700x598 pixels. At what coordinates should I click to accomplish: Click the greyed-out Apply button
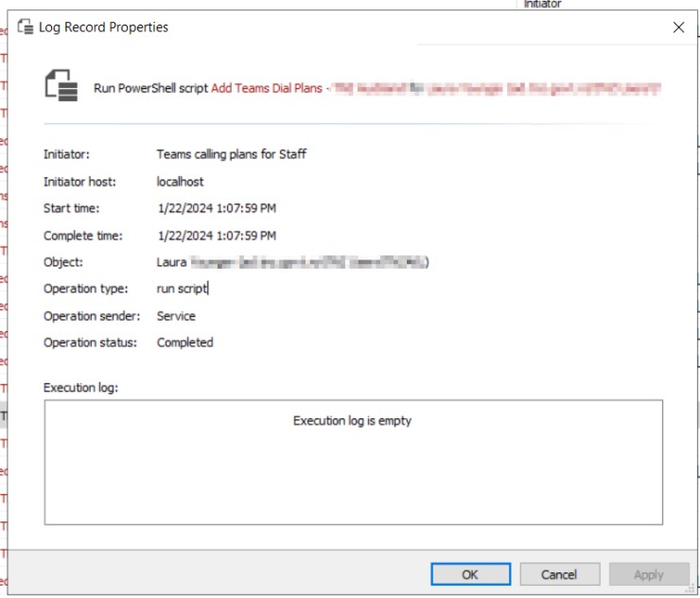coord(649,574)
